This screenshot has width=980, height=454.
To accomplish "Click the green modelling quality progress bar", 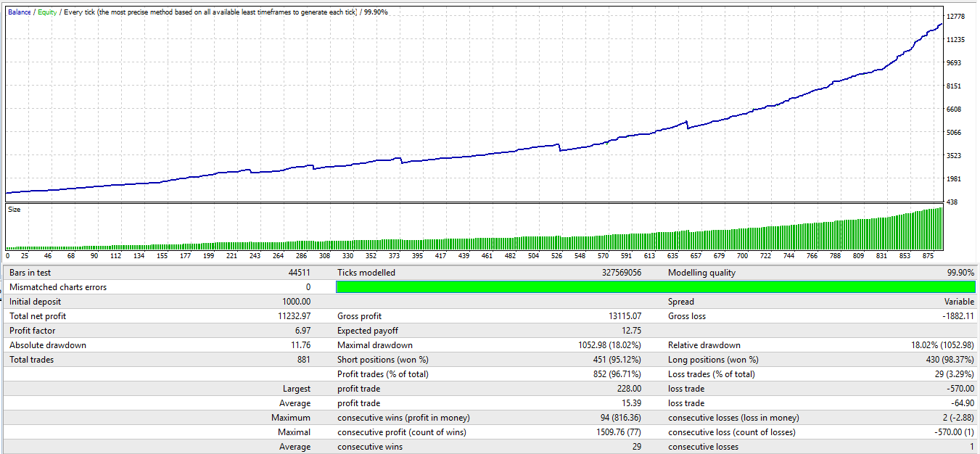I will click(x=656, y=287).
